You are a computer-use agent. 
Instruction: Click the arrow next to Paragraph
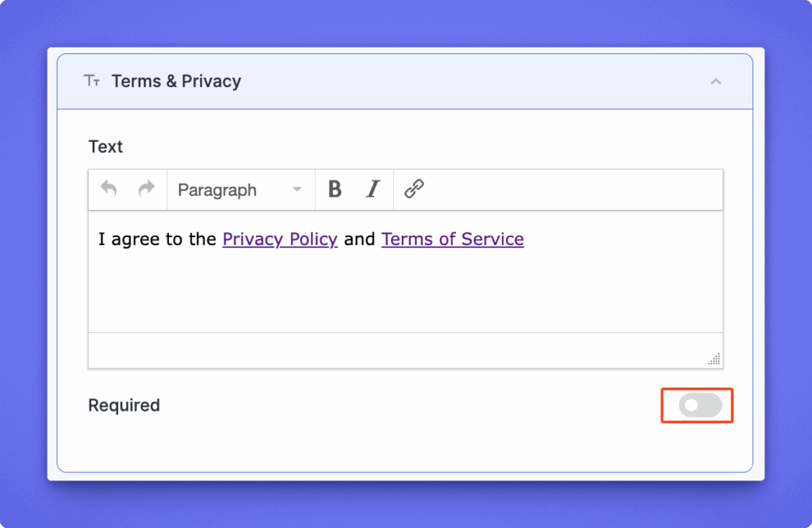[297, 190]
